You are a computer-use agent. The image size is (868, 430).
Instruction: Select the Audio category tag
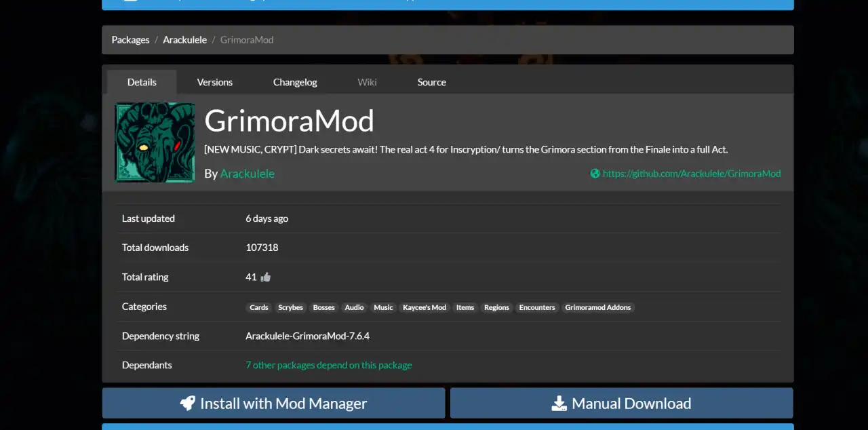pyautogui.click(x=354, y=307)
